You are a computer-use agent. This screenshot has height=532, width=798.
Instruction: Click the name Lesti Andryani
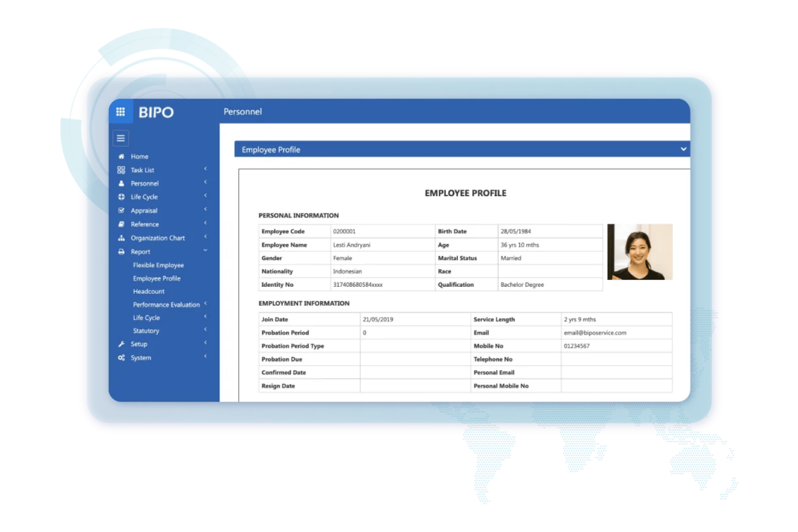coord(352,245)
